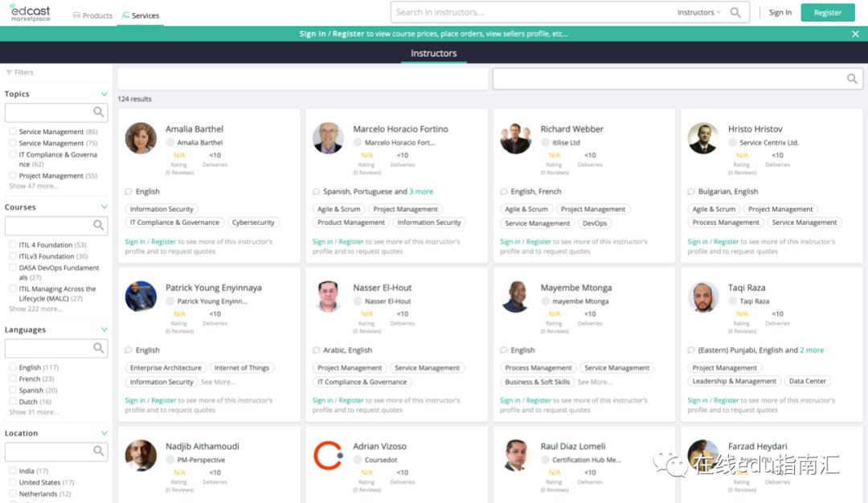Viewport: 868px width, 503px height.
Task: Click the EdCast Marketplace logo
Action: [30, 13]
